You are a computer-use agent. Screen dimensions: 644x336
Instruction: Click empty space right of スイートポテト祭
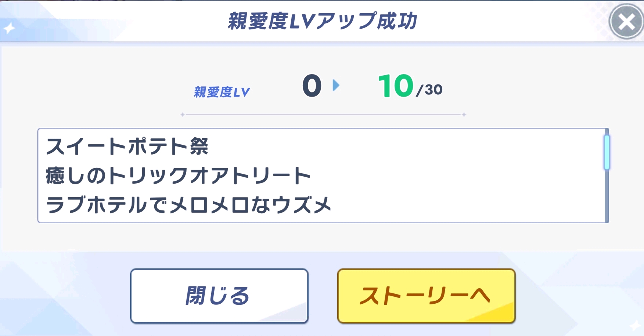tap(404, 147)
